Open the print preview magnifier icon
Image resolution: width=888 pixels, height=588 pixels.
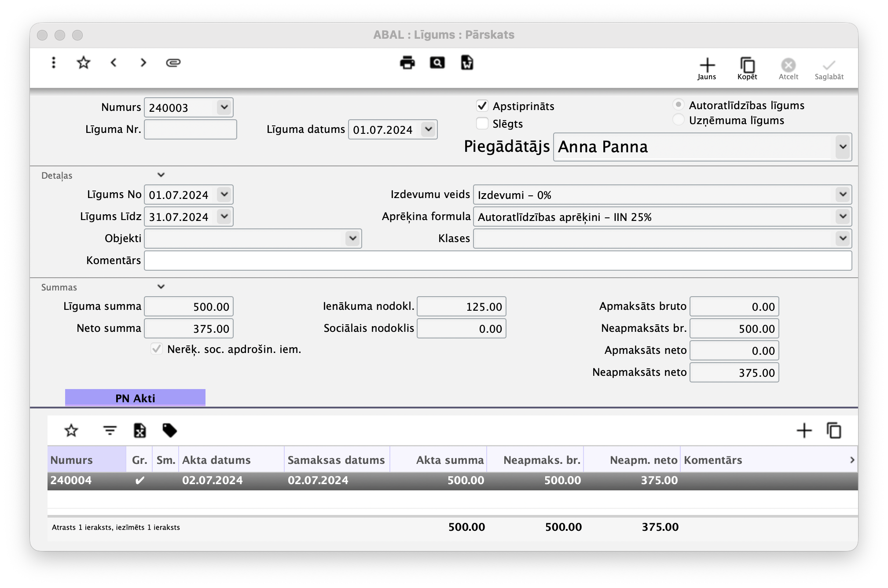pos(437,62)
